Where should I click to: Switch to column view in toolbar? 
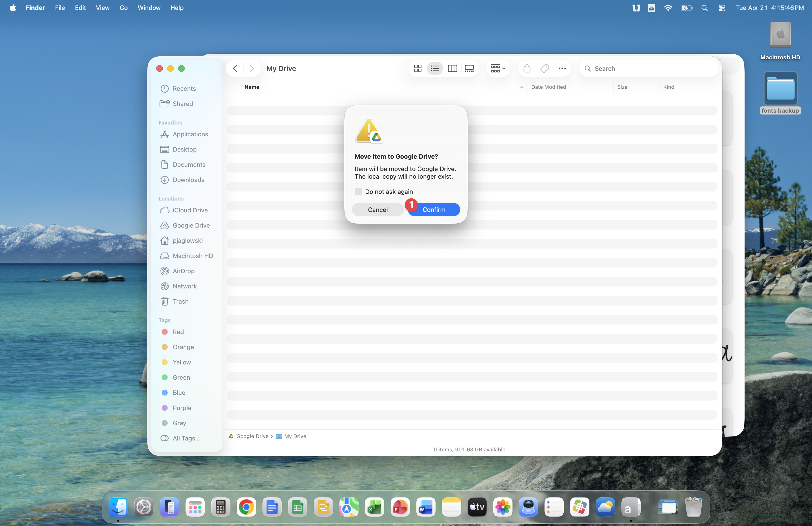[452, 69]
